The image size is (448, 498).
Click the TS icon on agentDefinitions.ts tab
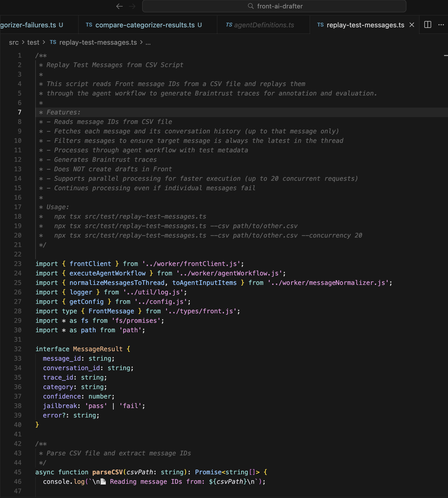[229, 24]
